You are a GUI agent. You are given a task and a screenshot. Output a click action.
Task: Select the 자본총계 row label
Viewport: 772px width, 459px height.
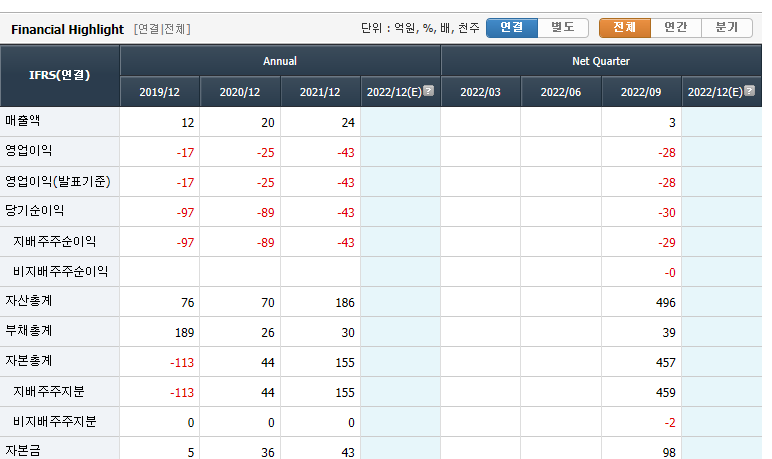point(29,361)
